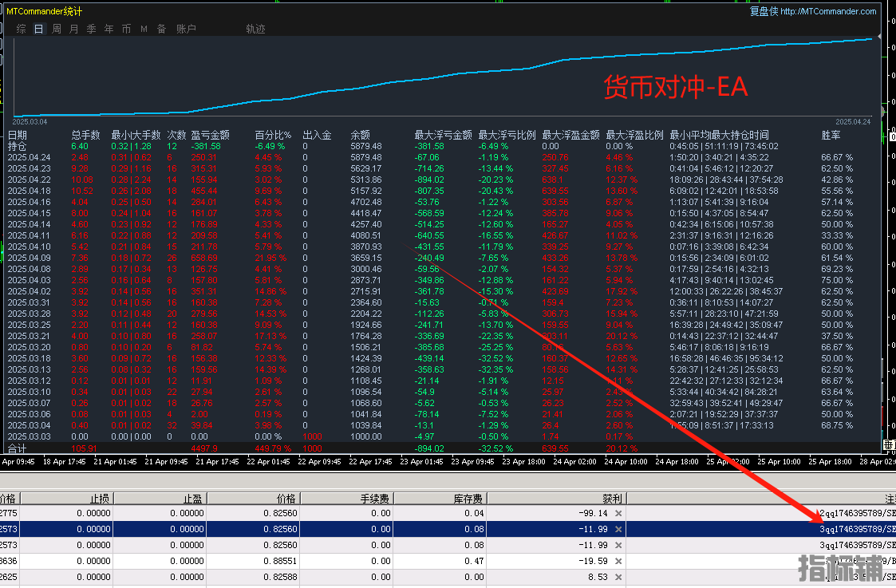Open the 账户 account tab
The height and width of the screenshot is (588, 896).
[x=186, y=29]
